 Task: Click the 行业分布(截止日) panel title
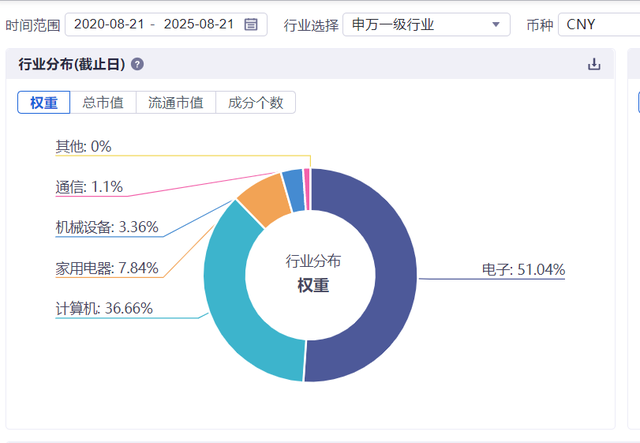coord(72,64)
